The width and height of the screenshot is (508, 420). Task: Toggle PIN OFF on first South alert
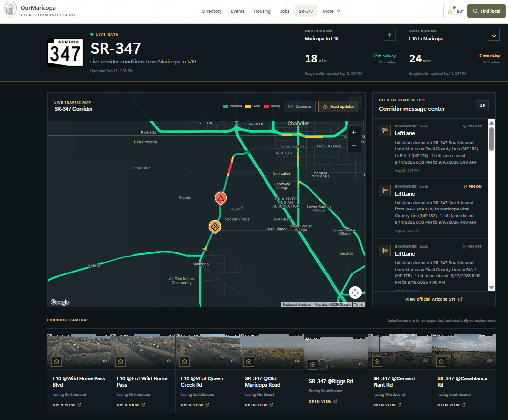click(x=472, y=126)
